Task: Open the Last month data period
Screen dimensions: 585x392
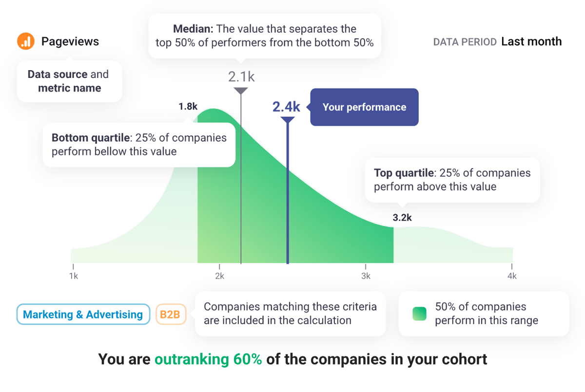Action: (x=531, y=41)
